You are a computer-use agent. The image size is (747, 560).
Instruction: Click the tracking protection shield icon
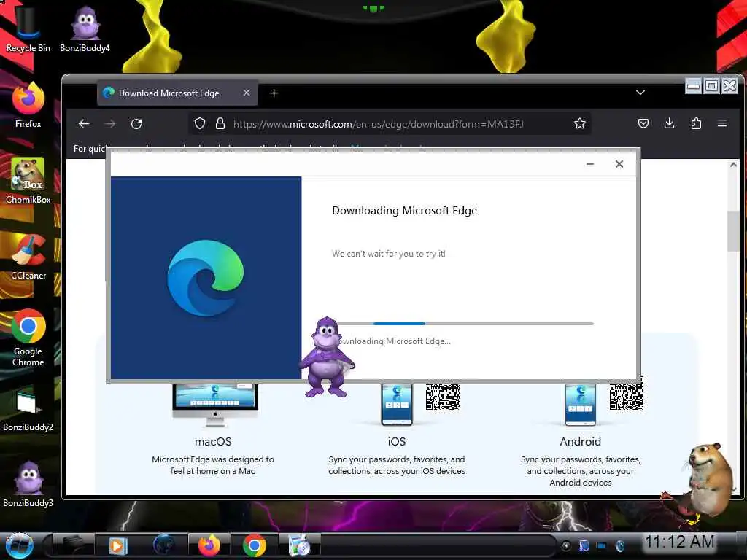(x=200, y=124)
